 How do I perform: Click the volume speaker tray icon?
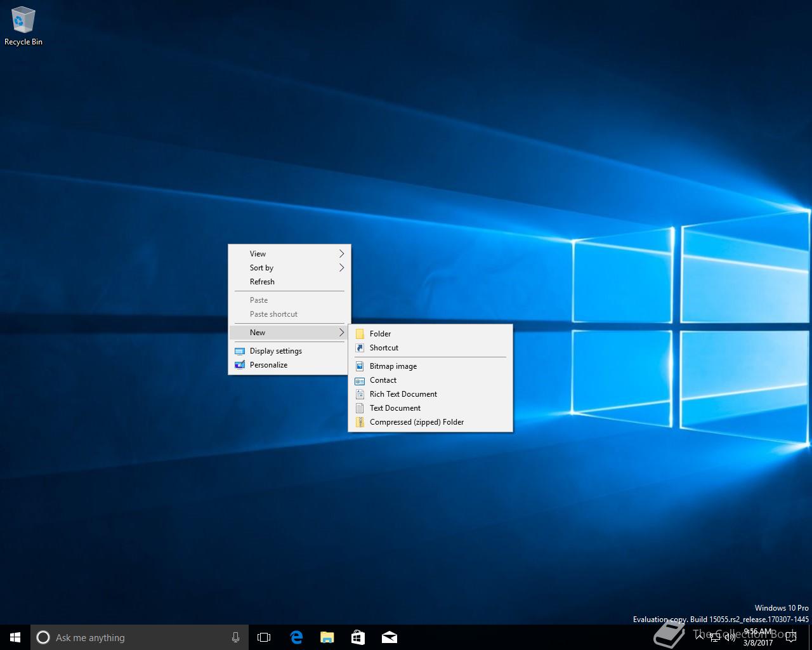[730, 637]
